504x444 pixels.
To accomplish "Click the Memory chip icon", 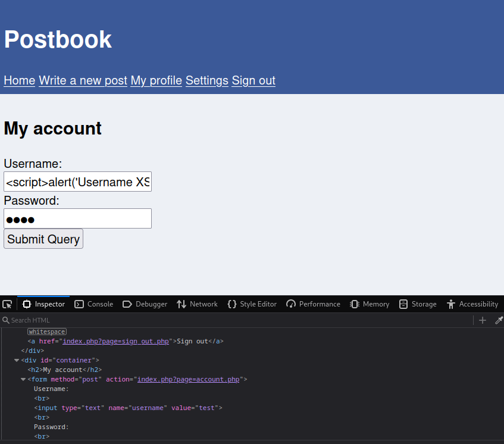I will pos(355,304).
